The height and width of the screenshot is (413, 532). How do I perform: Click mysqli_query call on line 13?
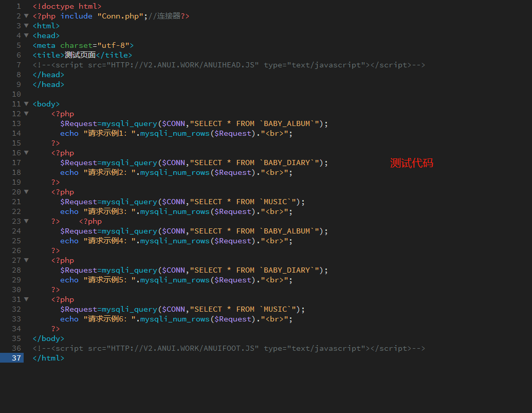point(129,124)
